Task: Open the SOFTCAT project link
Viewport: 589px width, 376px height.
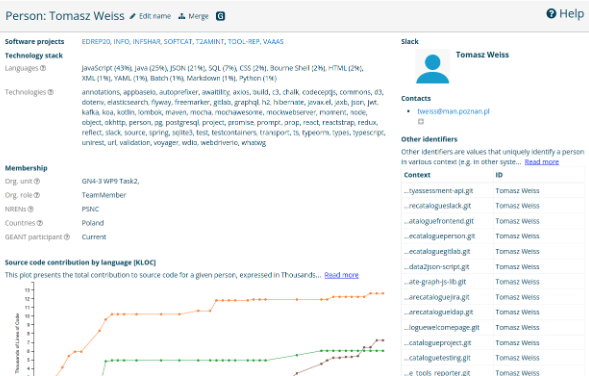Action: tap(178, 42)
